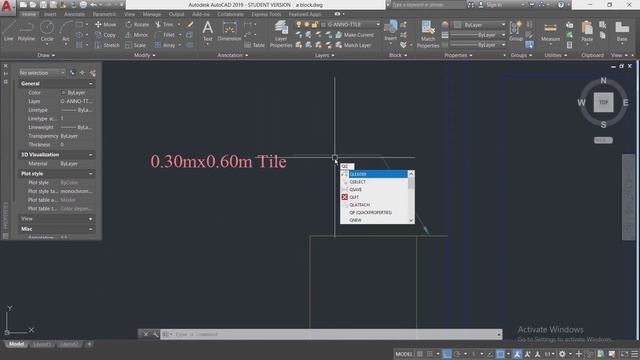Screen dimensions: 640x360
Task: Collapse the Plot style section
Action: [x=91, y=173]
